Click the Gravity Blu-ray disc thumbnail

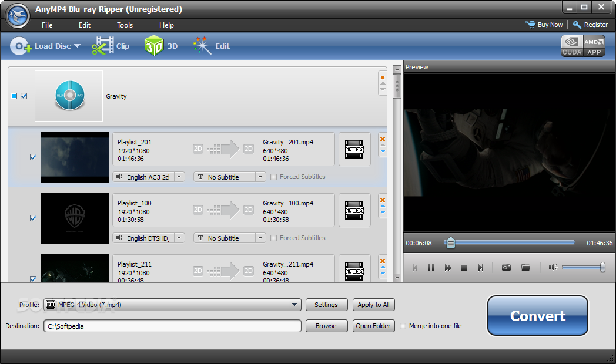[69, 96]
